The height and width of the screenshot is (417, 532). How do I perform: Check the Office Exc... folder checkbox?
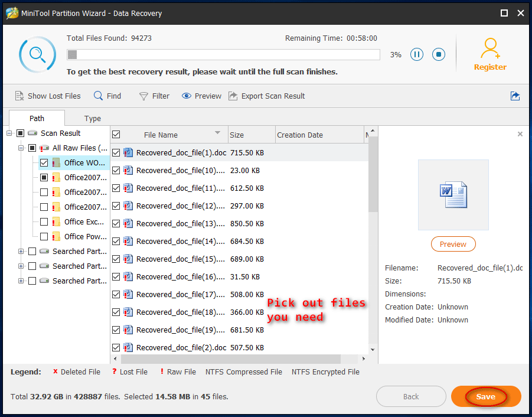(44, 222)
